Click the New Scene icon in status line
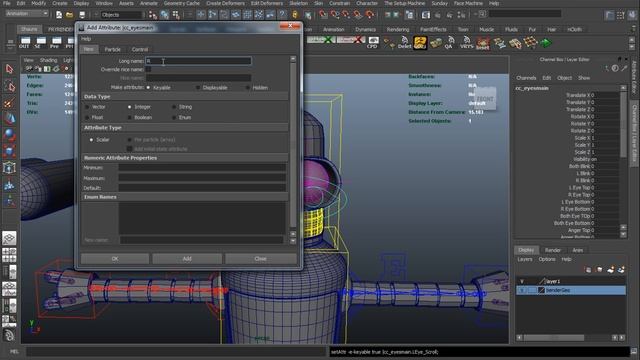Screen dimensions: 640x360 (x=59, y=15)
